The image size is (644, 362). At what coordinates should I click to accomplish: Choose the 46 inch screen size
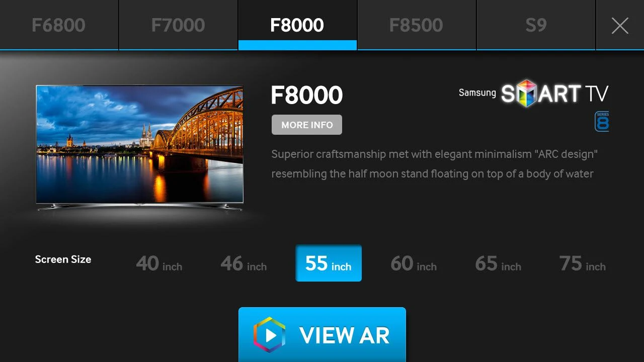[x=244, y=263]
